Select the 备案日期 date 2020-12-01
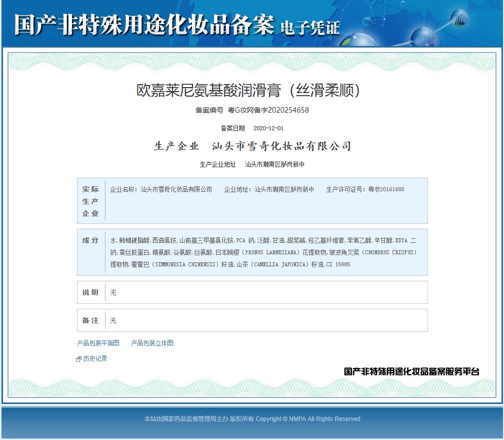 coord(268,128)
